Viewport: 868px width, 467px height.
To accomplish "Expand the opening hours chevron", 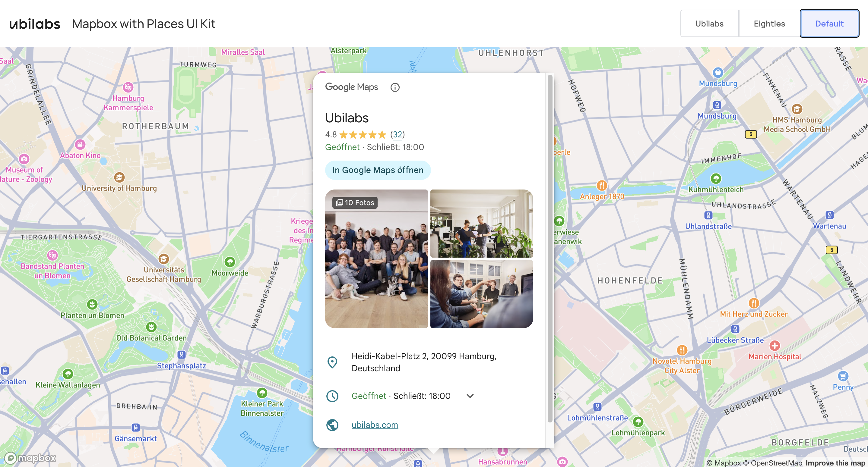I will tap(470, 396).
